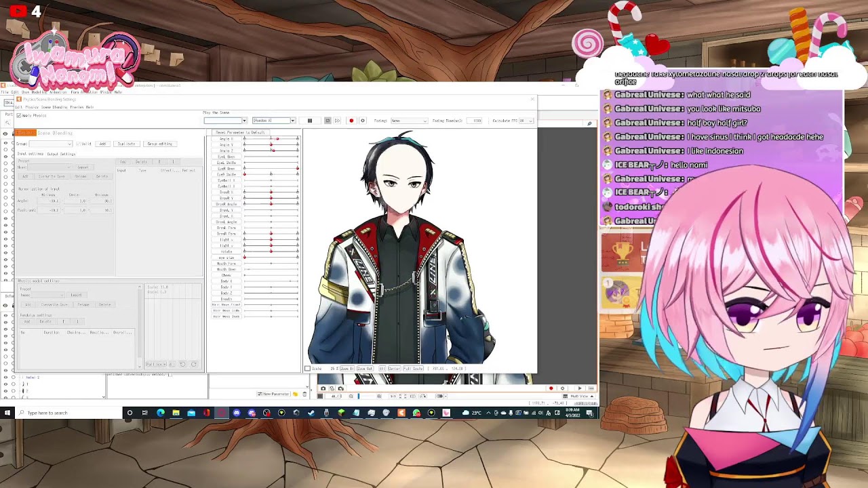Screen dimensions: 868x488
Task: Click play icon in main window bottom bar
Action: [579, 388]
